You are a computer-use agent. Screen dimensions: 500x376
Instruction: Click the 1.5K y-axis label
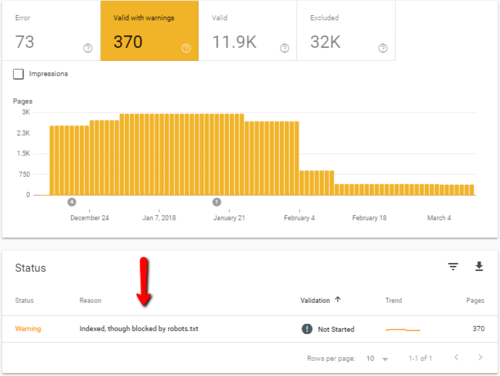[x=23, y=153]
